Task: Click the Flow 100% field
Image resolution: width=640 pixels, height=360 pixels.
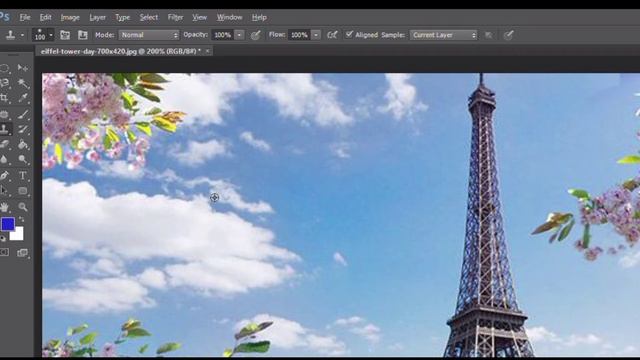Action: pos(299,35)
